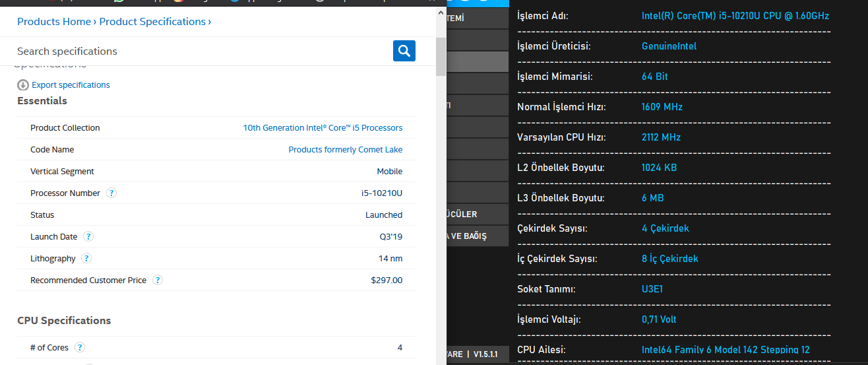Open Product Specifications breadcrumb link

152,22
